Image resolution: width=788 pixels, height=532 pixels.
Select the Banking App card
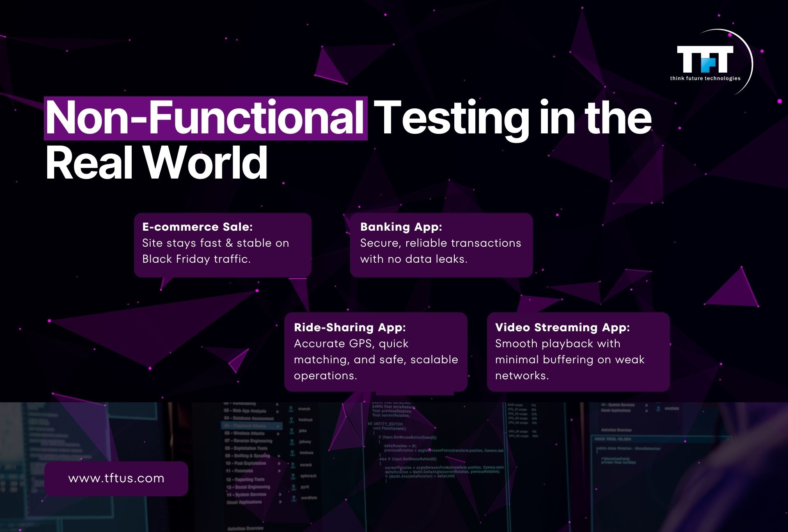click(x=441, y=245)
